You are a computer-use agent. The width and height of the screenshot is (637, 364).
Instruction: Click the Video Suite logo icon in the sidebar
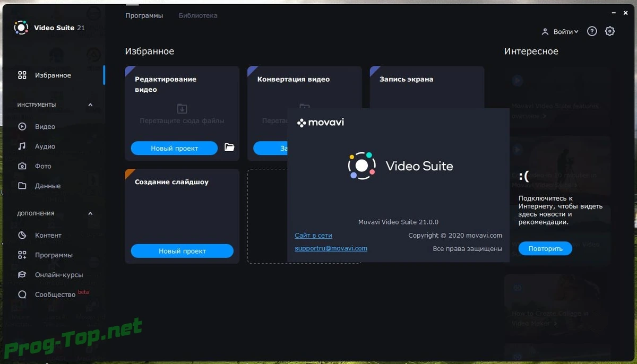(x=21, y=28)
